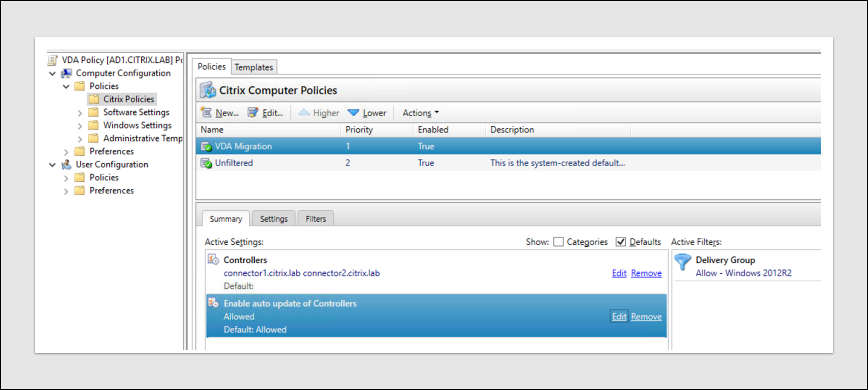Select 'Citrix Policies' in the tree
Screen dimensions: 868x390
[129, 99]
